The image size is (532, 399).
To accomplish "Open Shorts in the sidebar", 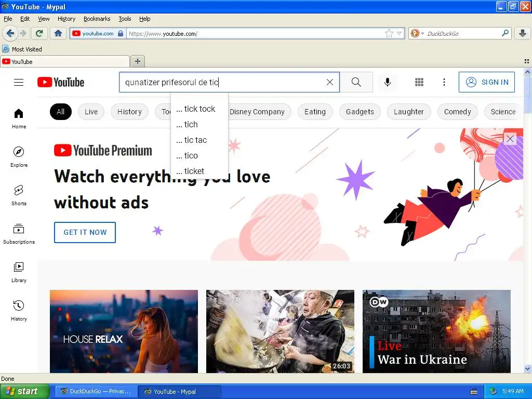I will (19, 195).
